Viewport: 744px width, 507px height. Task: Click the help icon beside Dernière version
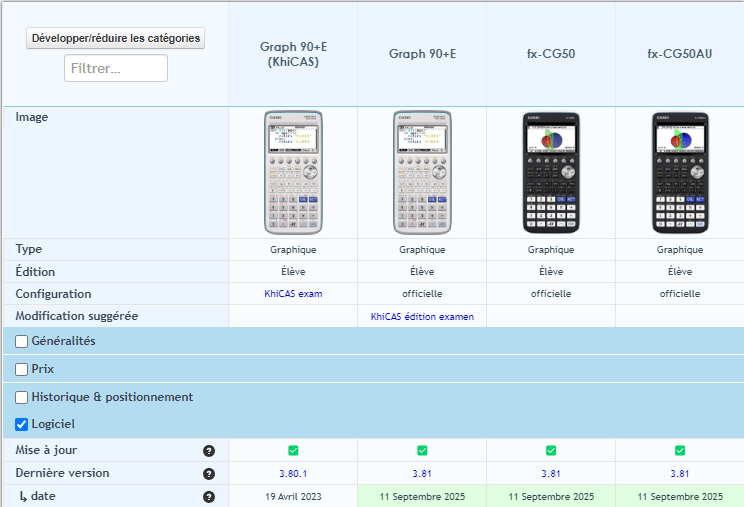point(209,474)
